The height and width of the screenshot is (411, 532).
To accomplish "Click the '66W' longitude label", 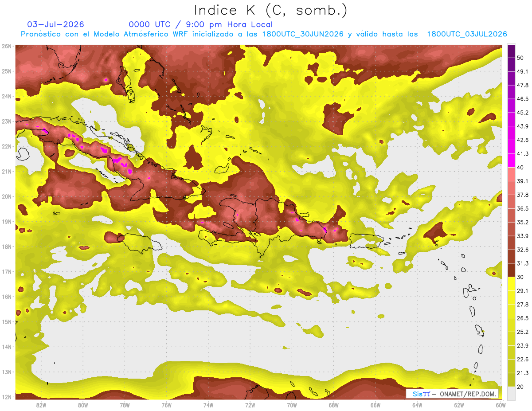I will 375,405.
